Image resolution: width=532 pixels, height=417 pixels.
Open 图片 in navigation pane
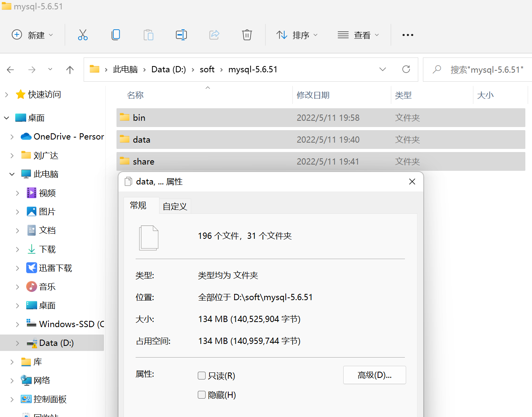[41, 211]
